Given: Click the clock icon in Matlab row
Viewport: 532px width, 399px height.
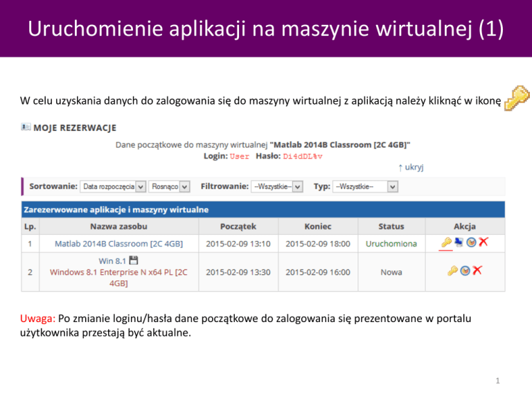Looking at the screenshot, I should 470,242.
